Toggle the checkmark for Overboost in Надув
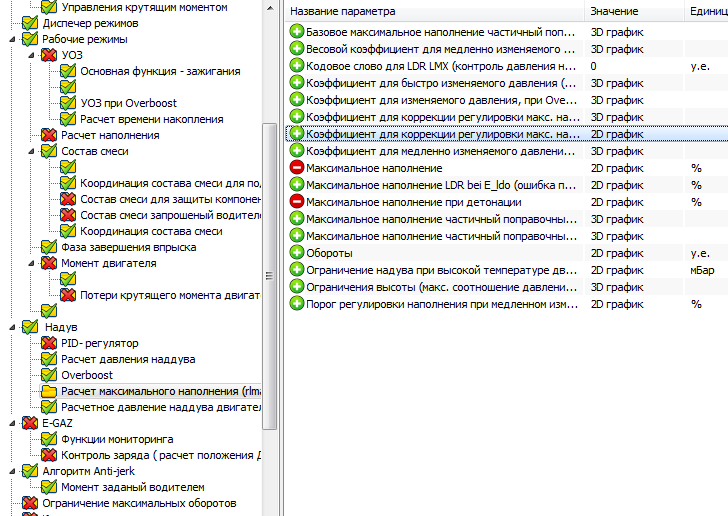Screen dimensions: 728x516 (x=49, y=375)
